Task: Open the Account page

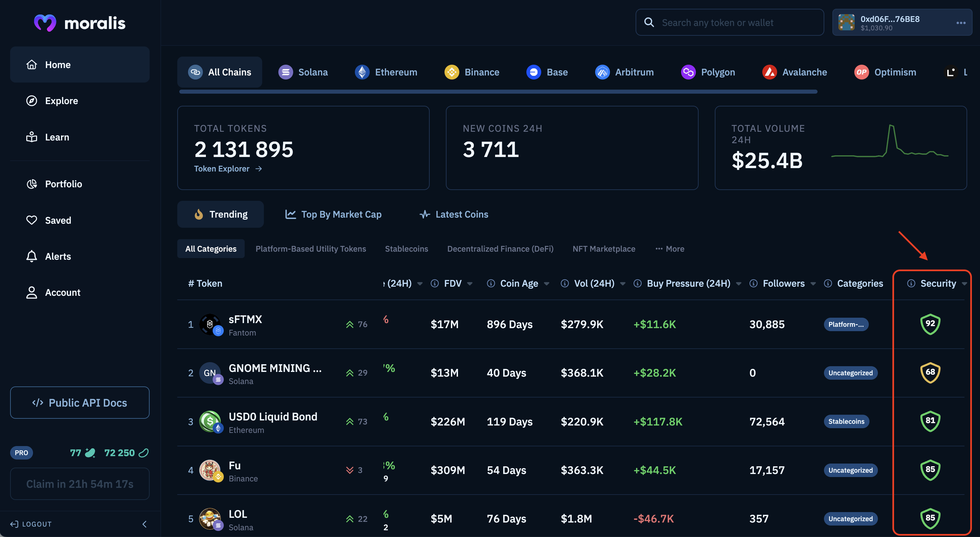Action: pyautogui.click(x=80, y=292)
